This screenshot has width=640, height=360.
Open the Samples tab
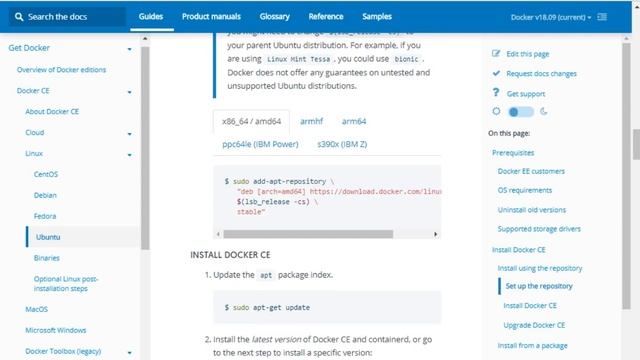(377, 17)
